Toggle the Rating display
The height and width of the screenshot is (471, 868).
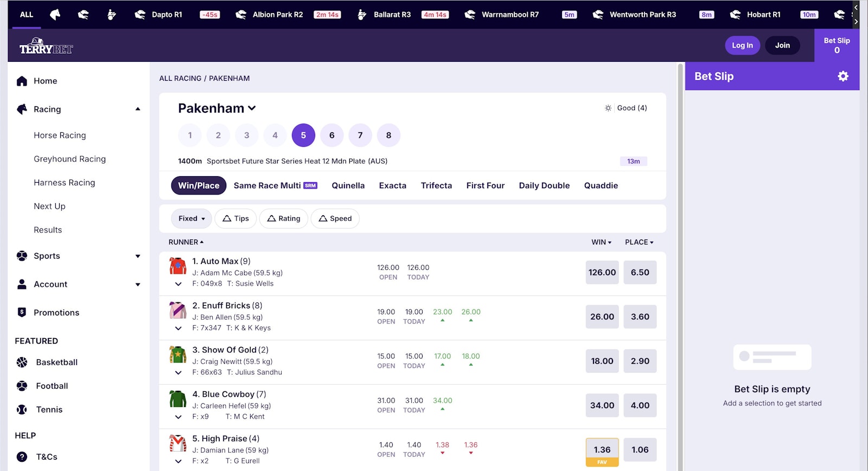(284, 218)
